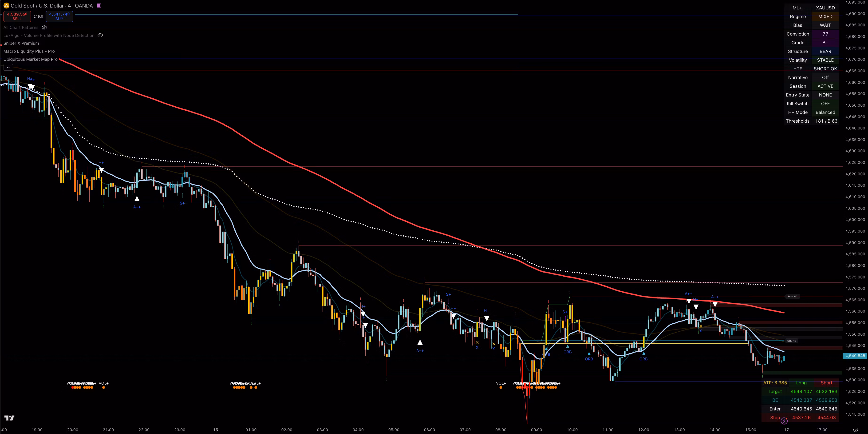Click the TradingView logo
This screenshot has height=434, width=868.
coord(9,418)
